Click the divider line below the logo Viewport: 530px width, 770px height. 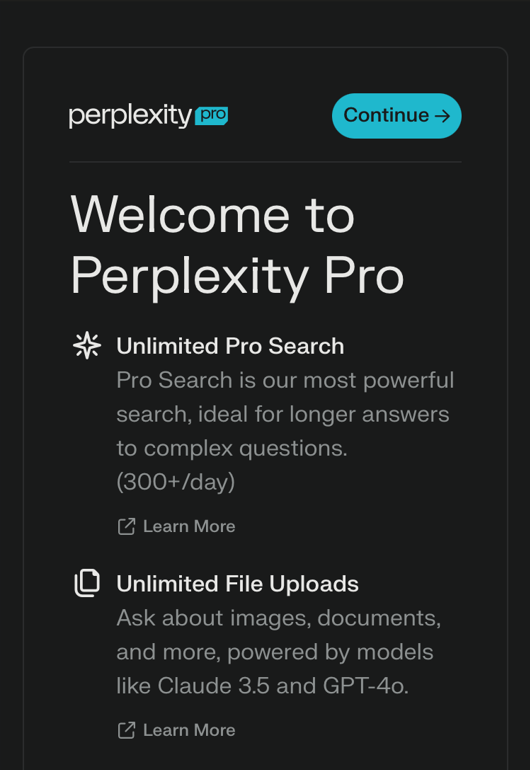click(x=265, y=161)
